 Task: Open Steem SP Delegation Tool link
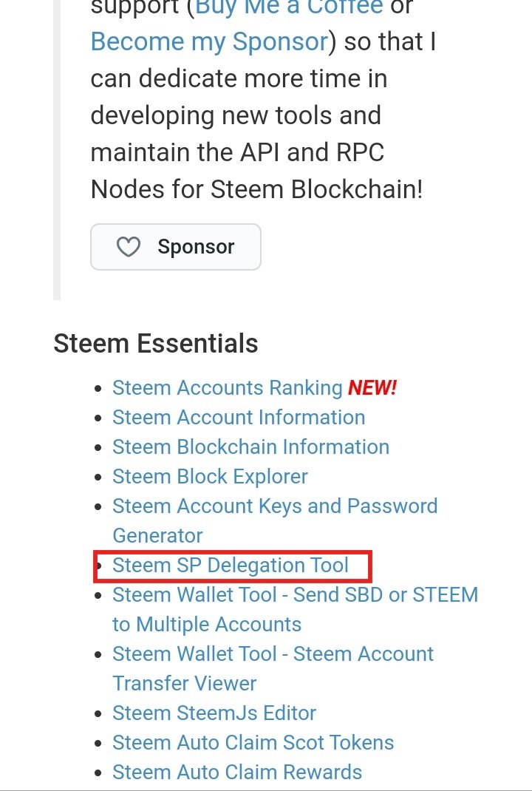tap(231, 565)
